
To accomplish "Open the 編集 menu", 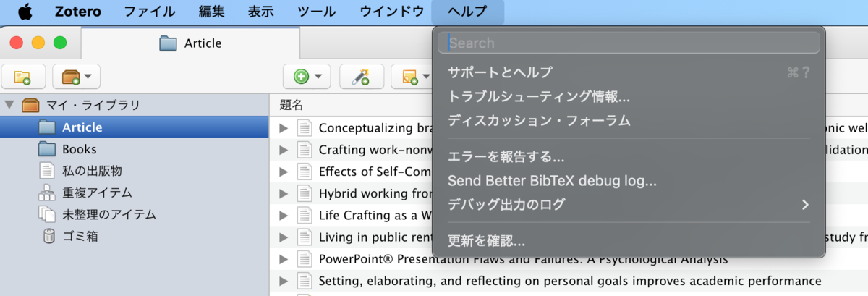I will pyautogui.click(x=211, y=12).
